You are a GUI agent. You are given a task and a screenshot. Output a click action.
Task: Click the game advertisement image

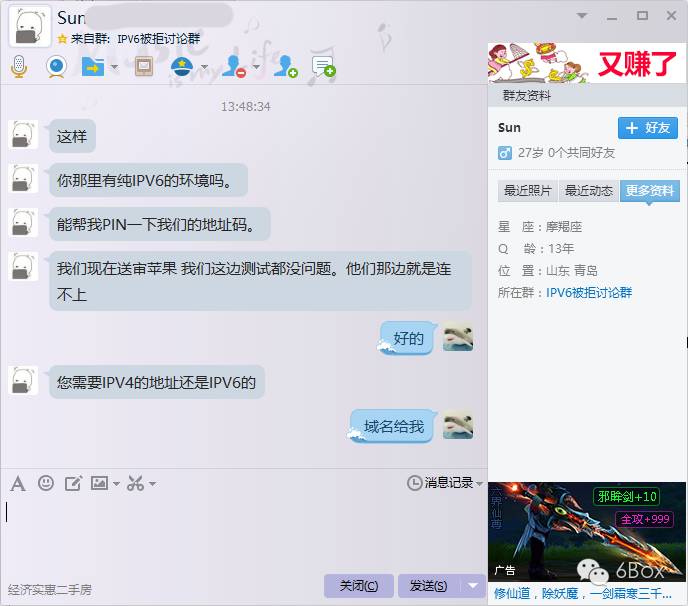(x=587, y=532)
